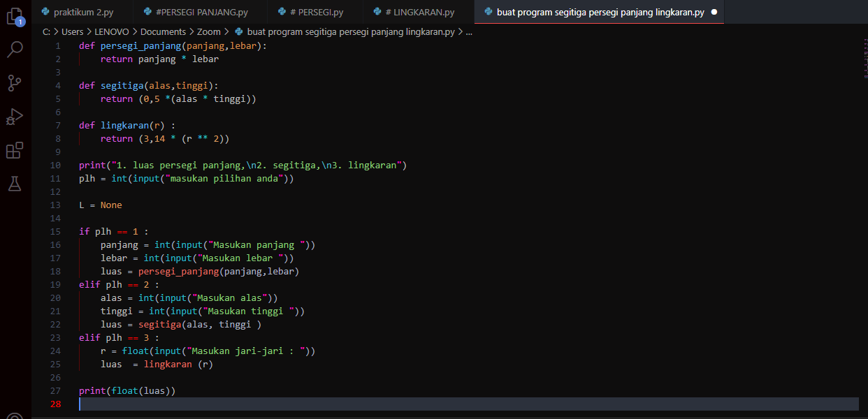This screenshot has height=419, width=868.
Task: Click 'print(float(luas))' on line 27
Action: pos(127,390)
